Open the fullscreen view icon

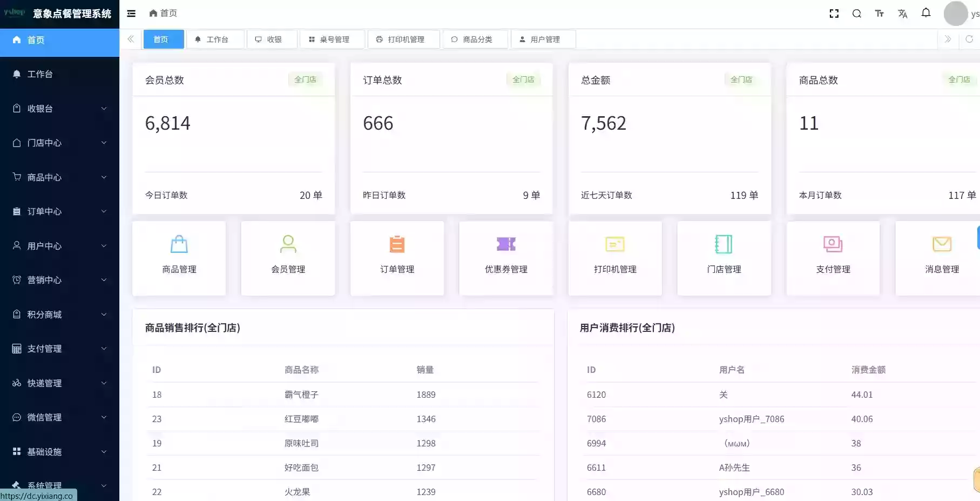(834, 13)
